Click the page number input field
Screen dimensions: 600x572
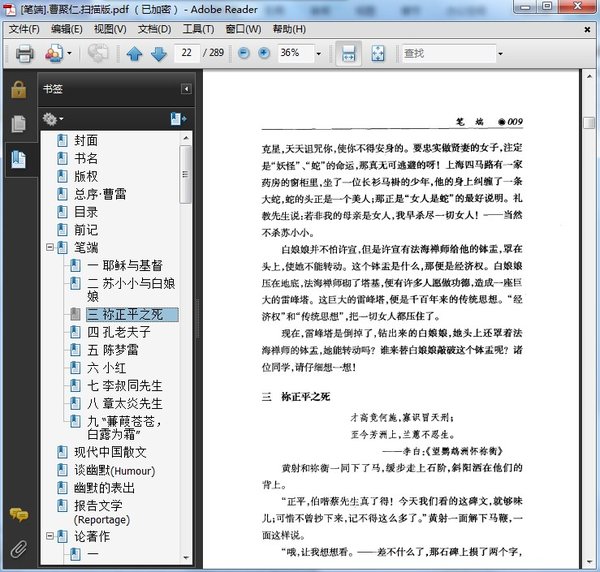pyautogui.click(x=186, y=53)
